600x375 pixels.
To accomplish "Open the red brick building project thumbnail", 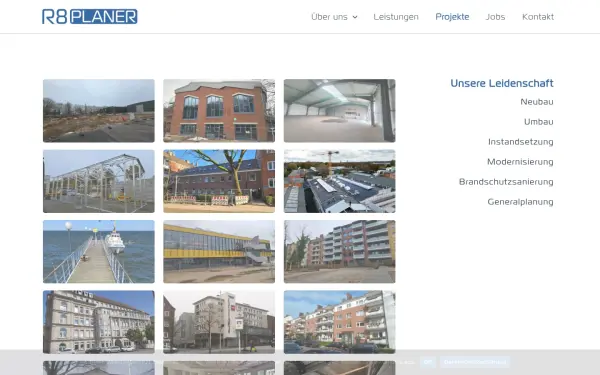I will (x=219, y=111).
